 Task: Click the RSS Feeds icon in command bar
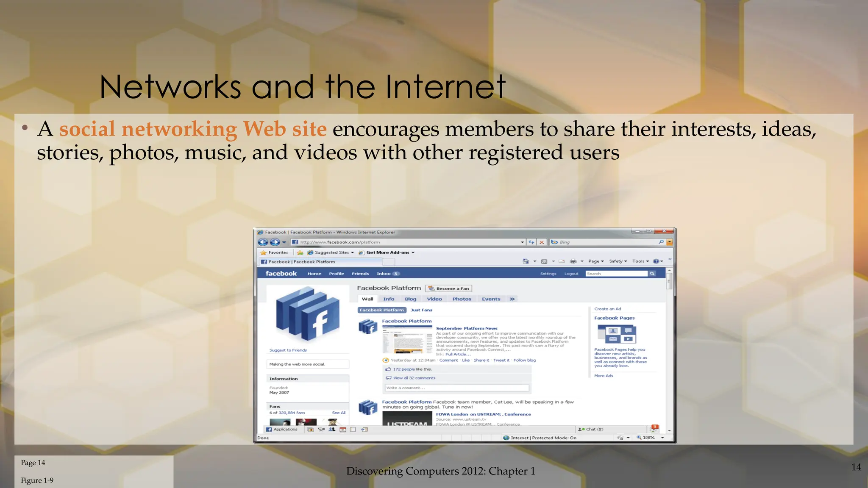click(x=544, y=261)
